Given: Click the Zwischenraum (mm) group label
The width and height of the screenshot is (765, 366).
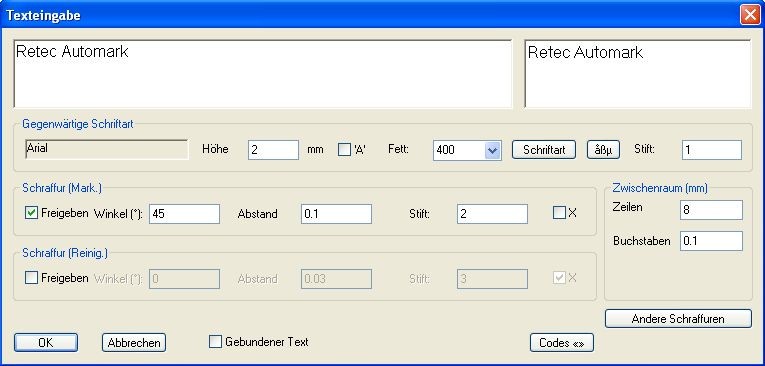Looking at the screenshot, I should [660, 187].
